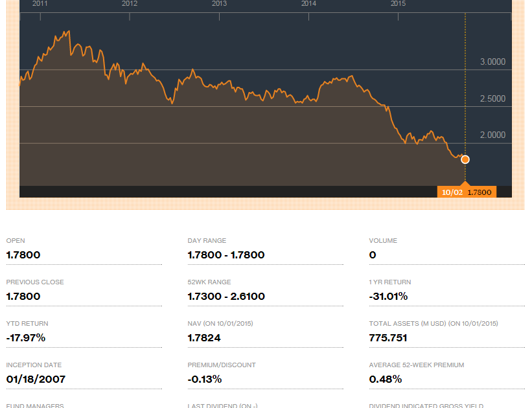
Task: Click the orange triangle pointer below the chart
Action: coord(465,185)
